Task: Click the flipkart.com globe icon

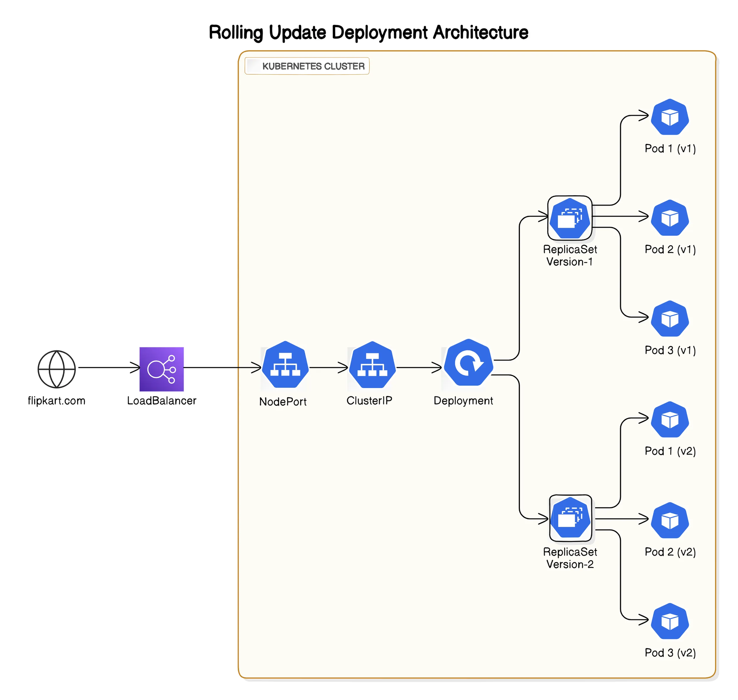Action: tap(57, 369)
